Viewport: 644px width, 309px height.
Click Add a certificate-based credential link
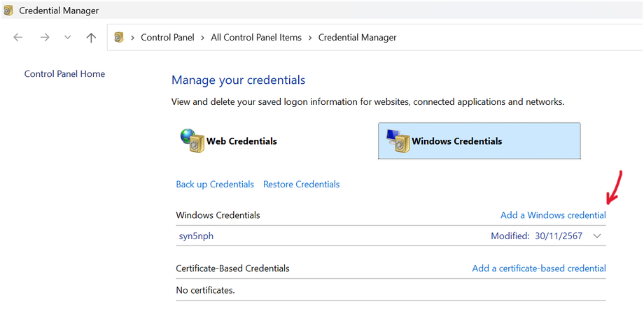pyautogui.click(x=539, y=268)
